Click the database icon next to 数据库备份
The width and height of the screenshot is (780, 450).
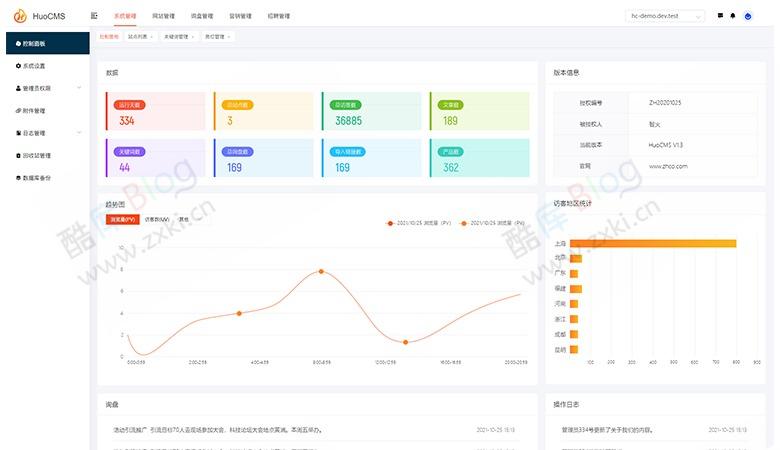point(18,178)
